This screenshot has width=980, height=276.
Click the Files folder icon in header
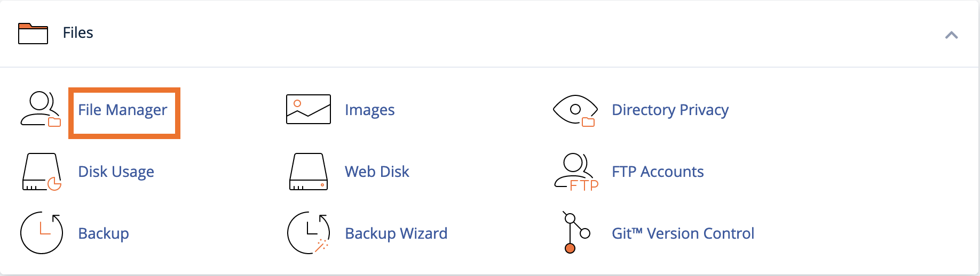tap(33, 33)
